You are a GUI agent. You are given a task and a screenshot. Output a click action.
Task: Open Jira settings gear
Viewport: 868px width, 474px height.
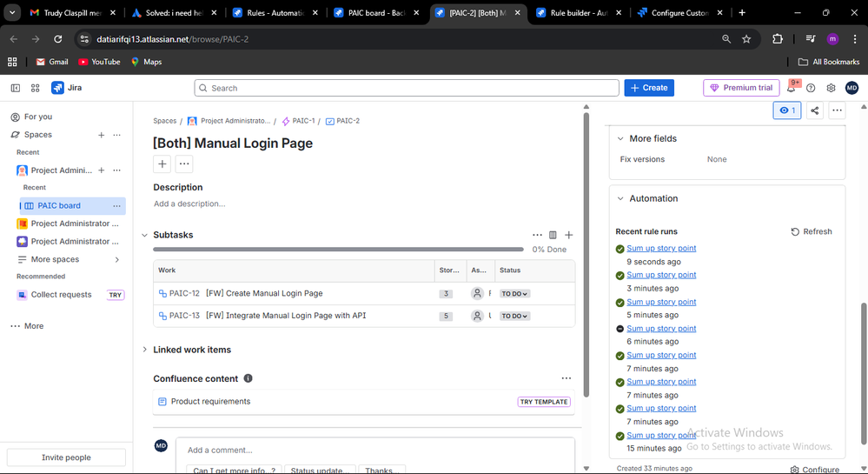click(831, 88)
